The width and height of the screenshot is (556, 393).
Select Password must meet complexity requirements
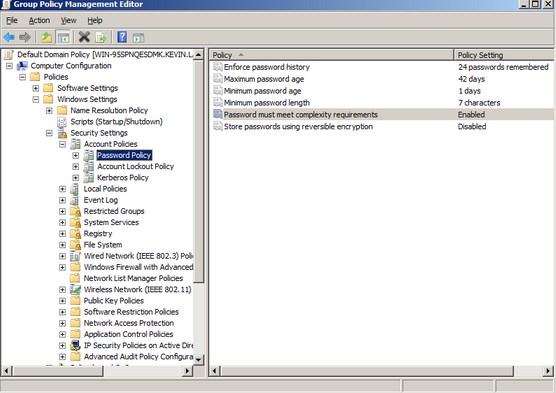[301, 115]
